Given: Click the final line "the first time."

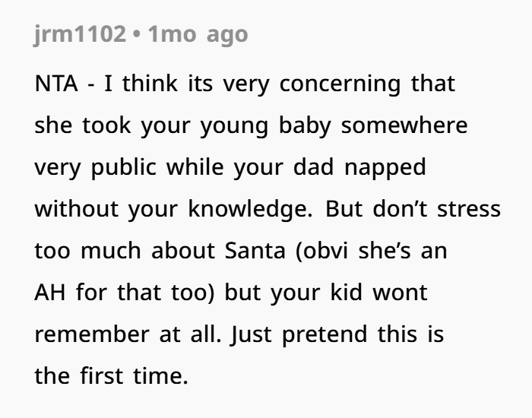Looking at the screenshot, I should pyautogui.click(x=111, y=375).
